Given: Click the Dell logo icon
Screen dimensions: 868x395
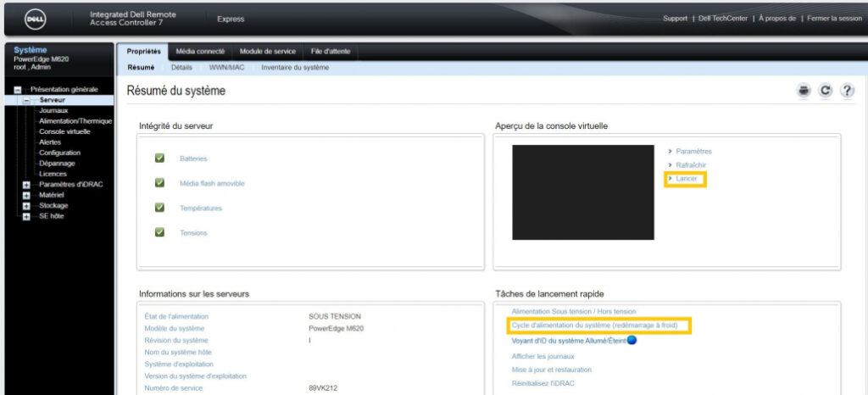Looking at the screenshot, I should tap(36, 19).
